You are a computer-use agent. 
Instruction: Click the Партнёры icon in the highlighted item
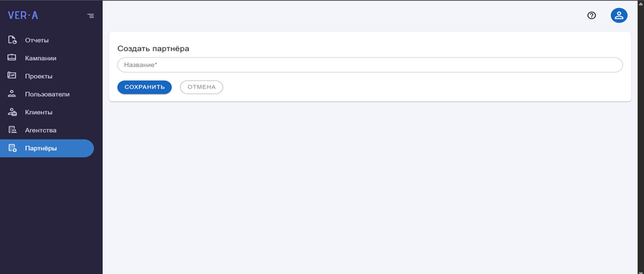point(12,148)
